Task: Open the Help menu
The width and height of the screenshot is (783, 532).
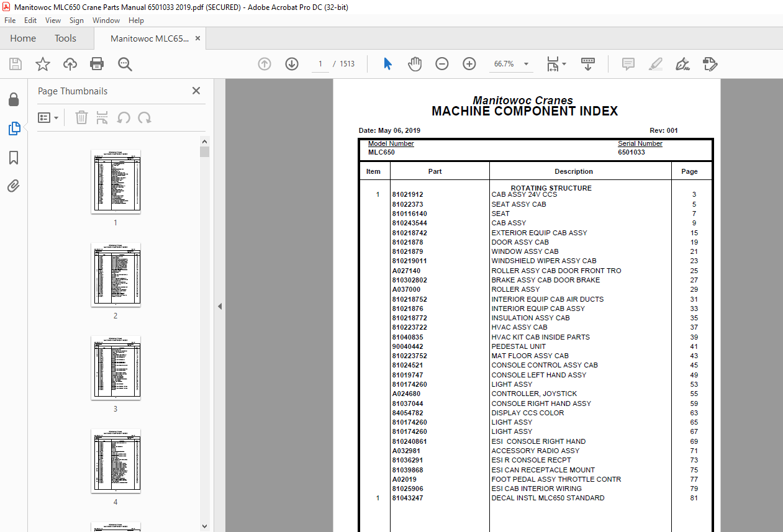Action: [136, 20]
